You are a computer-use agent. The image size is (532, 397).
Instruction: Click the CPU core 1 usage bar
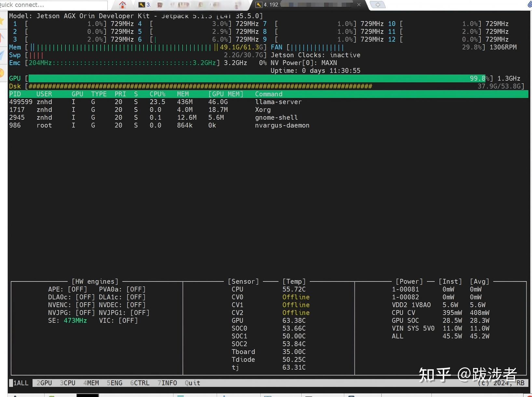pyautogui.click(x=66, y=24)
